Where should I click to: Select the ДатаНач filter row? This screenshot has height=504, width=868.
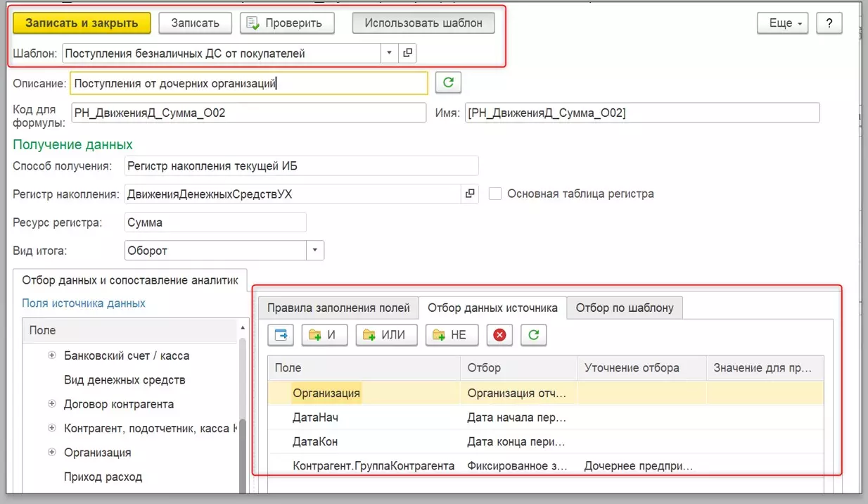click(x=546, y=417)
